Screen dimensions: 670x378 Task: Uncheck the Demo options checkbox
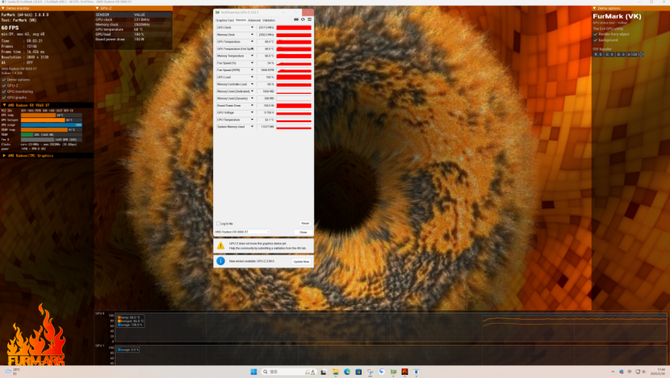tap(4, 80)
